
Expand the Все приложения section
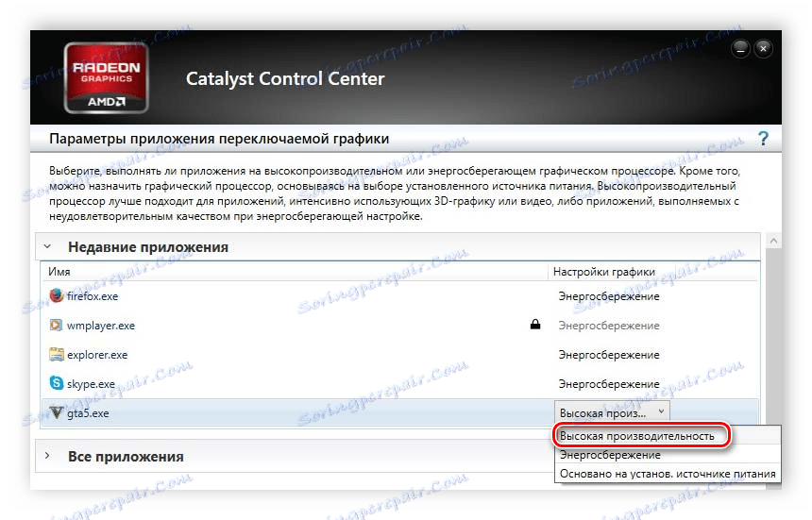[x=47, y=456]
